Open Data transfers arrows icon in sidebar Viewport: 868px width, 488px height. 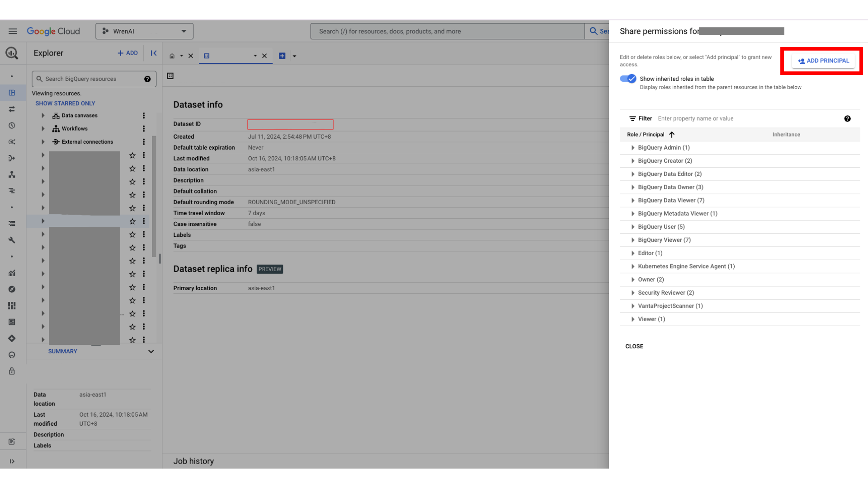coord(12,109)
